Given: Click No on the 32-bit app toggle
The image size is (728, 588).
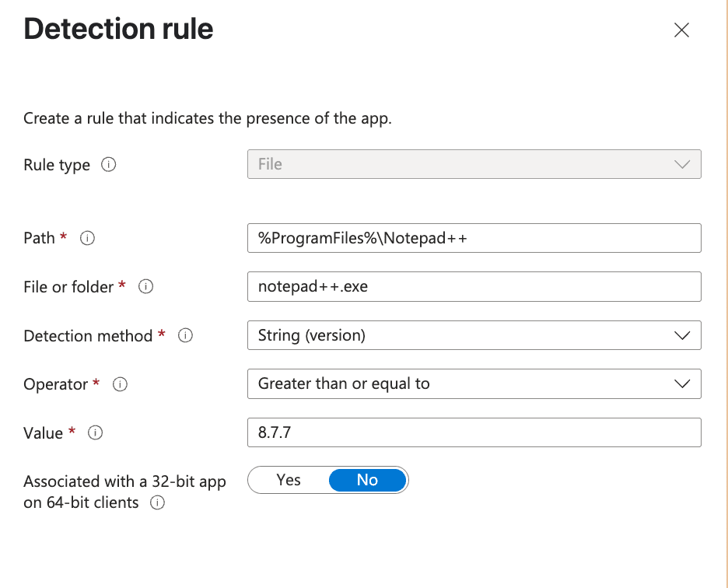Looking at the screenshot, I should click(366, 480).
